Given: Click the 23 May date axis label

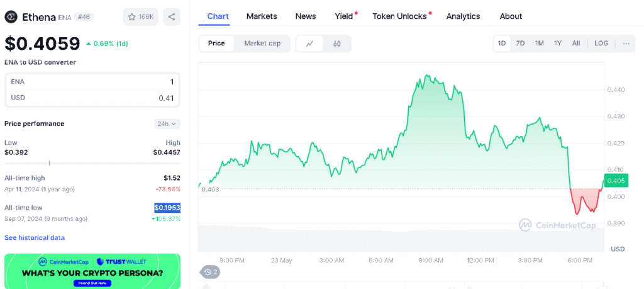Looking at the screenshot, I should (x=281, y=260).
